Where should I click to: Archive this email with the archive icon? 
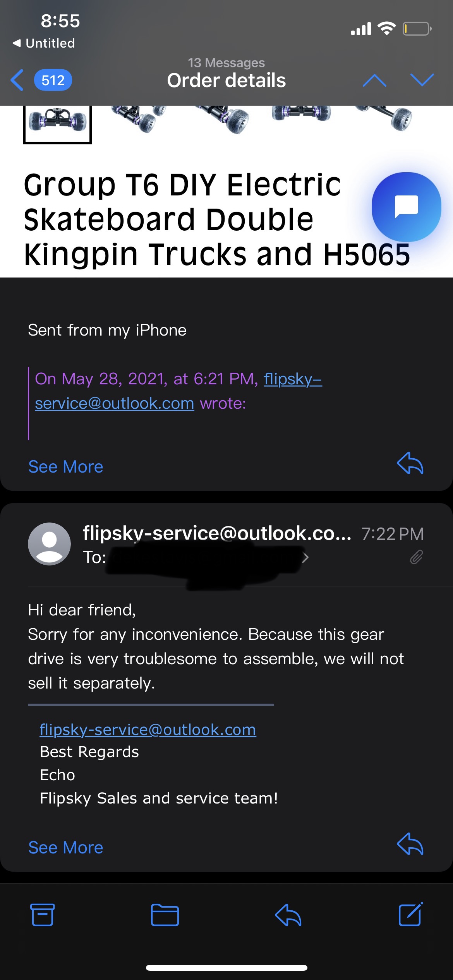coord(42,915)
